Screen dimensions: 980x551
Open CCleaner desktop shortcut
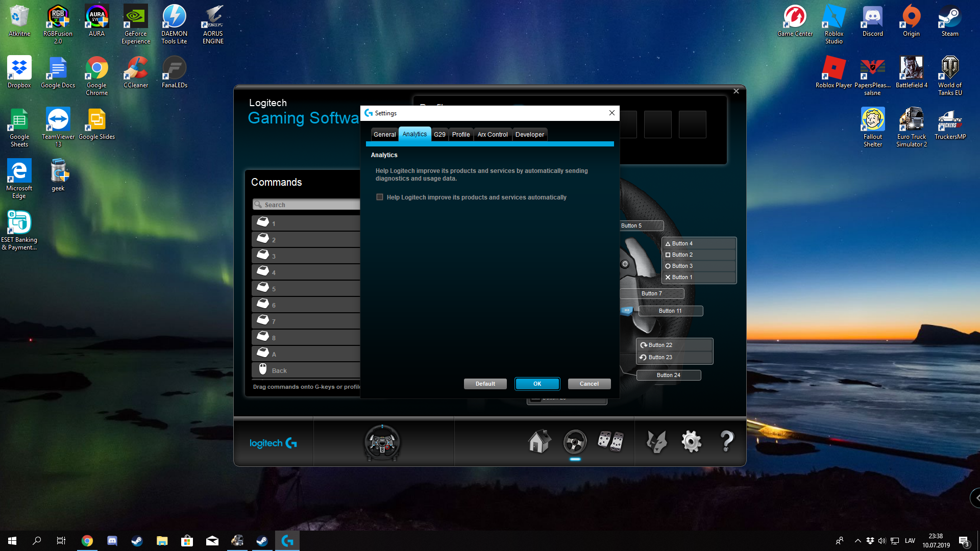click(x=136, y=72)
